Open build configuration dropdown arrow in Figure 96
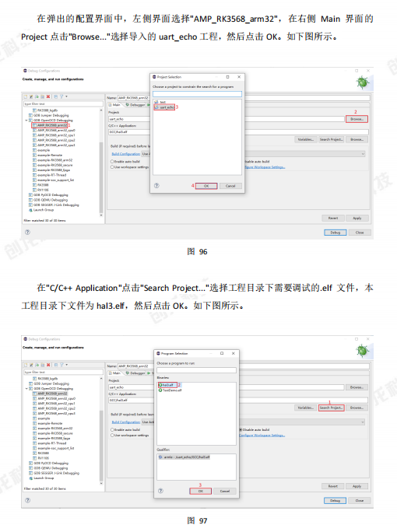Screen dimensions: 397x532 tap(363, 154)
